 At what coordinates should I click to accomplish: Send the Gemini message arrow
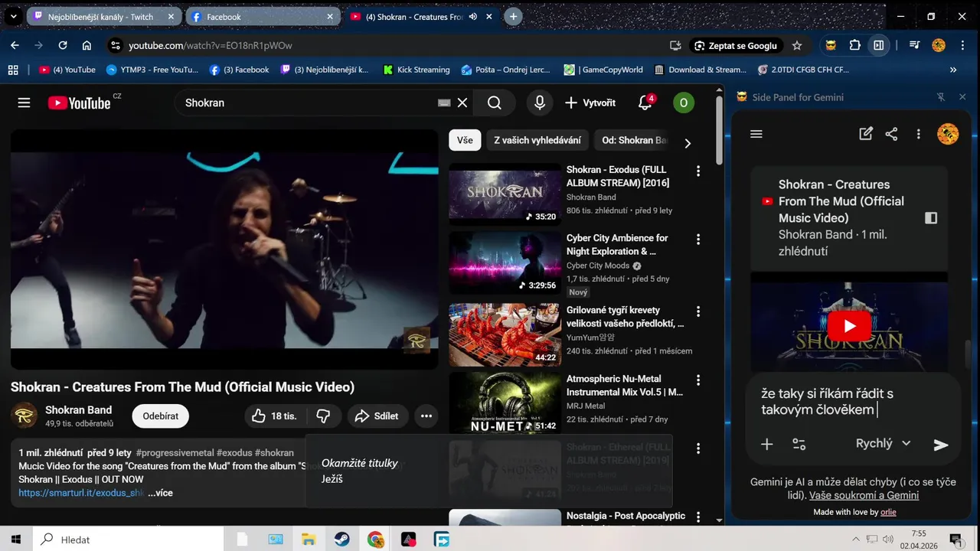click(x=941, y=445)
